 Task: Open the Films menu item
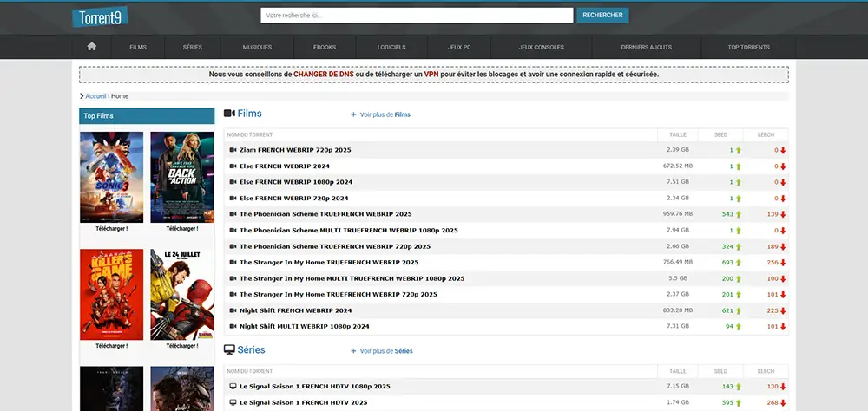point(138,47)
